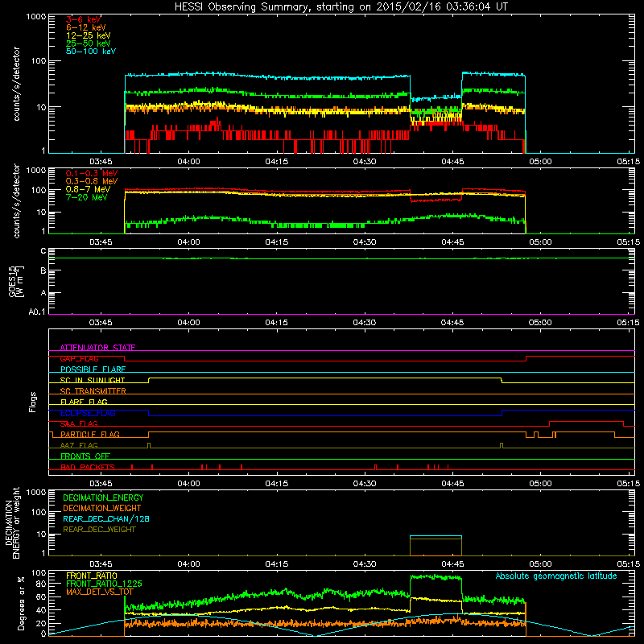644x644 pixels.
Task: Click the DECIMATION_WEIGHT legend label
Action: click(x=102, y=509)
